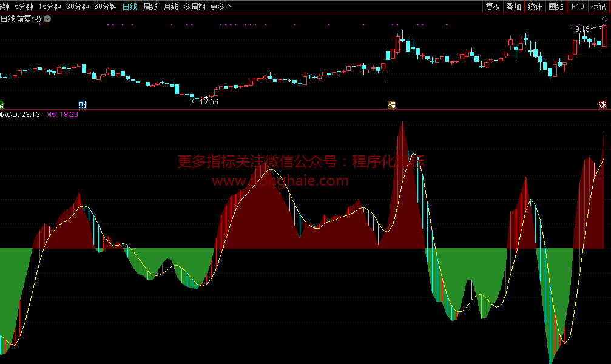Click the 叠加 overlay button

click(514, 7)
